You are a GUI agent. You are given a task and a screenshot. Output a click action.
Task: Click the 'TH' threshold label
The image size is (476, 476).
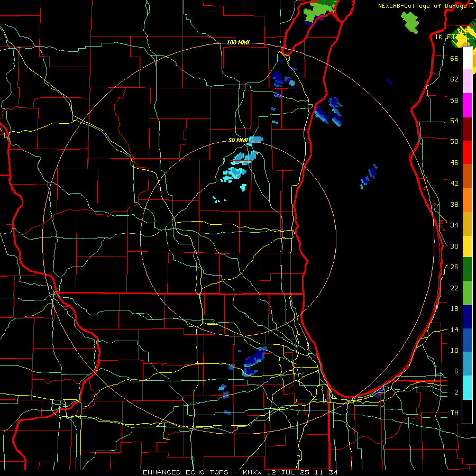click(x=454, y=413)
